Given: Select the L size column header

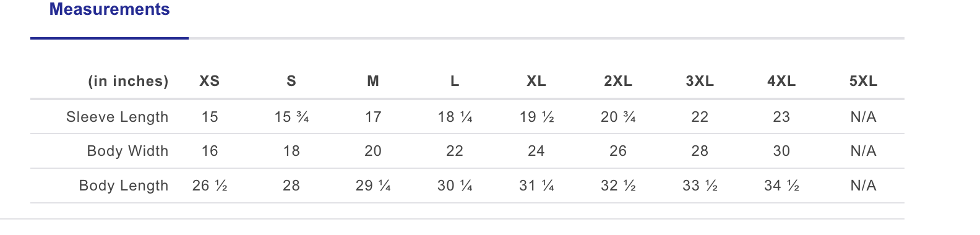Looking at the screenshot, I should (455, 81).
